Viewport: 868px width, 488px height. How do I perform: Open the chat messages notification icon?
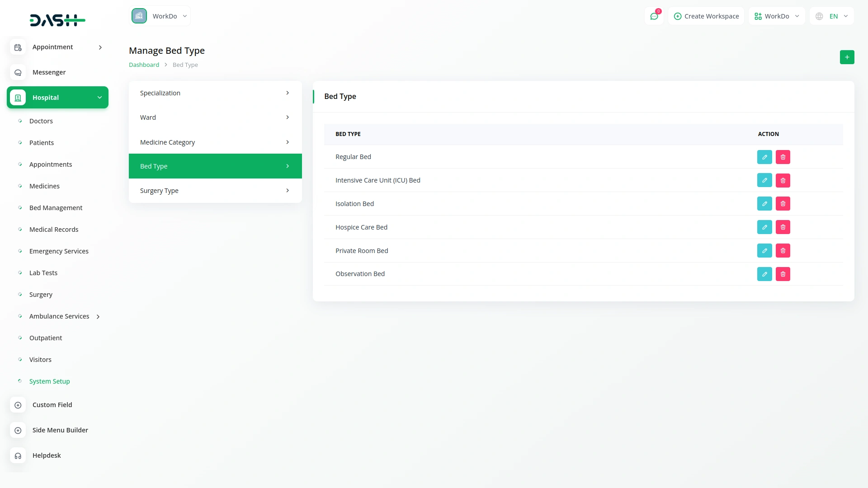[x=654, y=16]
